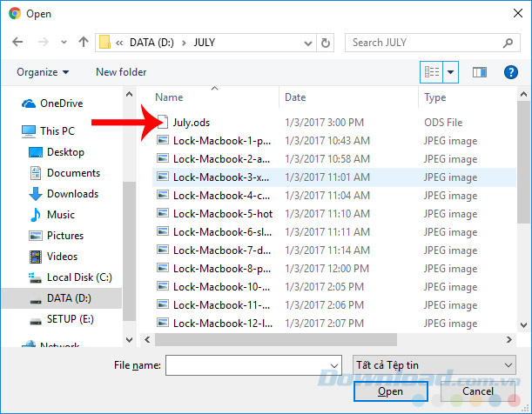Show the preview pane
532x414 pixels.
[480, 72]
